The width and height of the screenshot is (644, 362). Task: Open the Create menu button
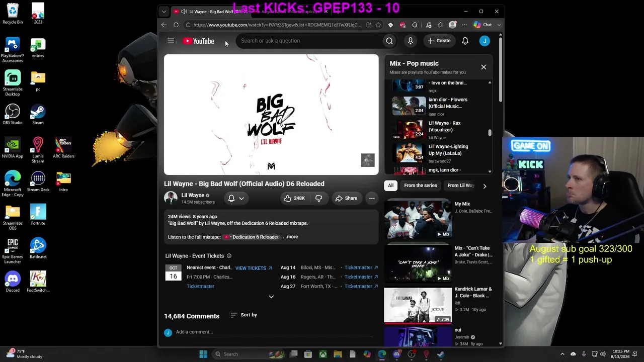pyautogui.click(x=439, y=41)
